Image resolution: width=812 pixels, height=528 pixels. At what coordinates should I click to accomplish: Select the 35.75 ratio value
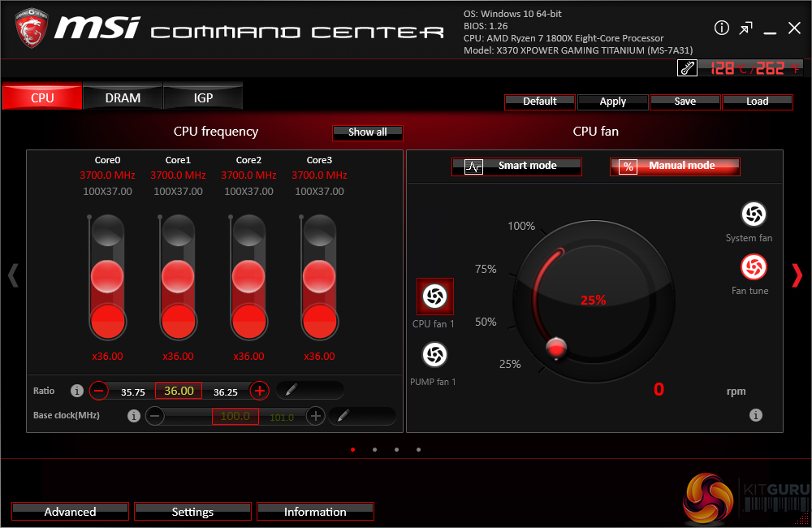tap(133, 392)
